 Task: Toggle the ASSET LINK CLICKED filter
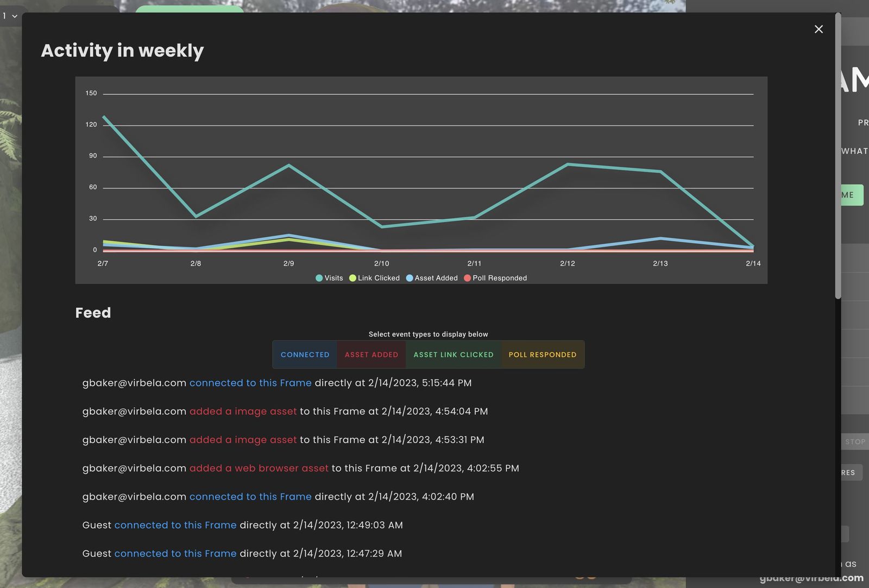454,355
